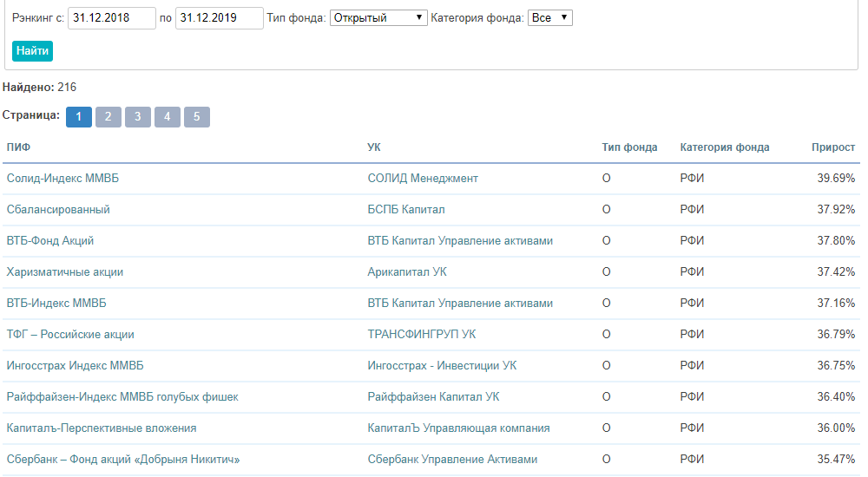
Task: Open the Ингосстрах Индекс ММВБ fund link
Action: point(75,366)
